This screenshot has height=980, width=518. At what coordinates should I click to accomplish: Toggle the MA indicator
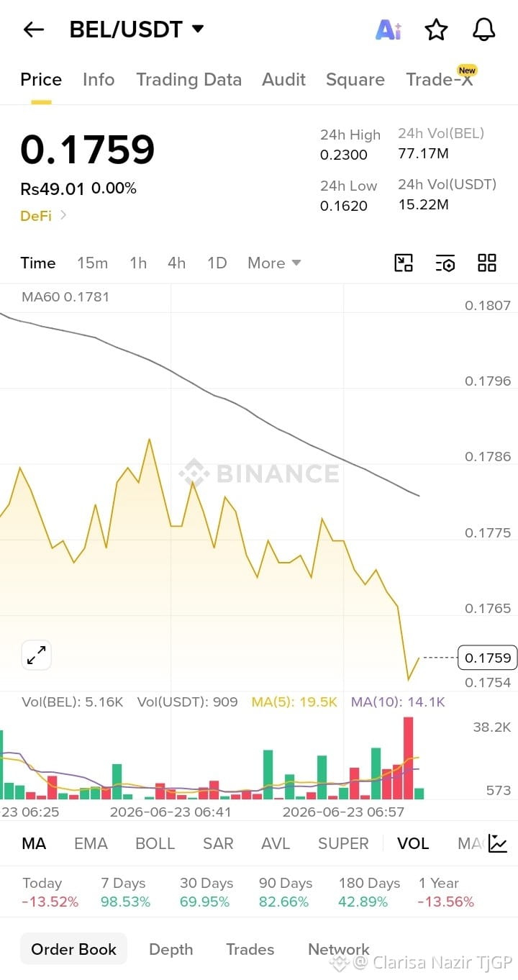point(34,843)
